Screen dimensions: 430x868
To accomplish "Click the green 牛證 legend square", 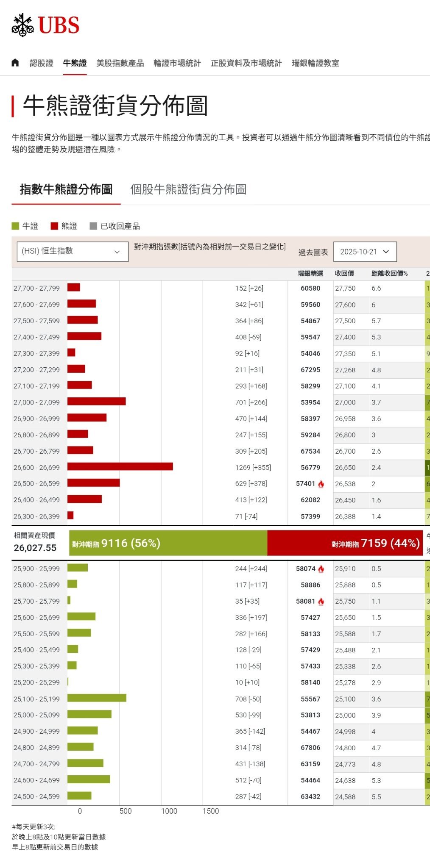I will (15, 226).
